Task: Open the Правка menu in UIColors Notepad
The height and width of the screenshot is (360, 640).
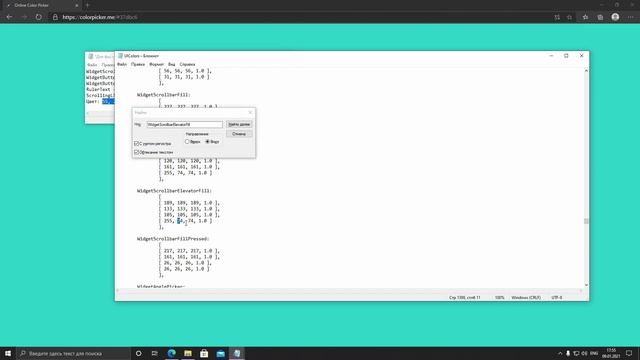Action: pos(138,64)
